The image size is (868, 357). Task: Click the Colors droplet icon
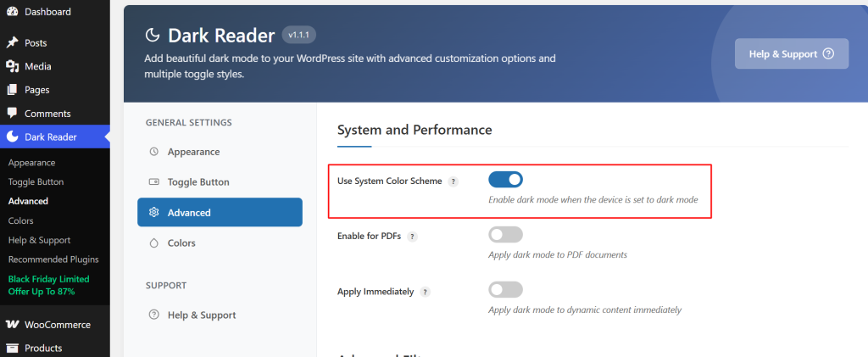[154, 243]
